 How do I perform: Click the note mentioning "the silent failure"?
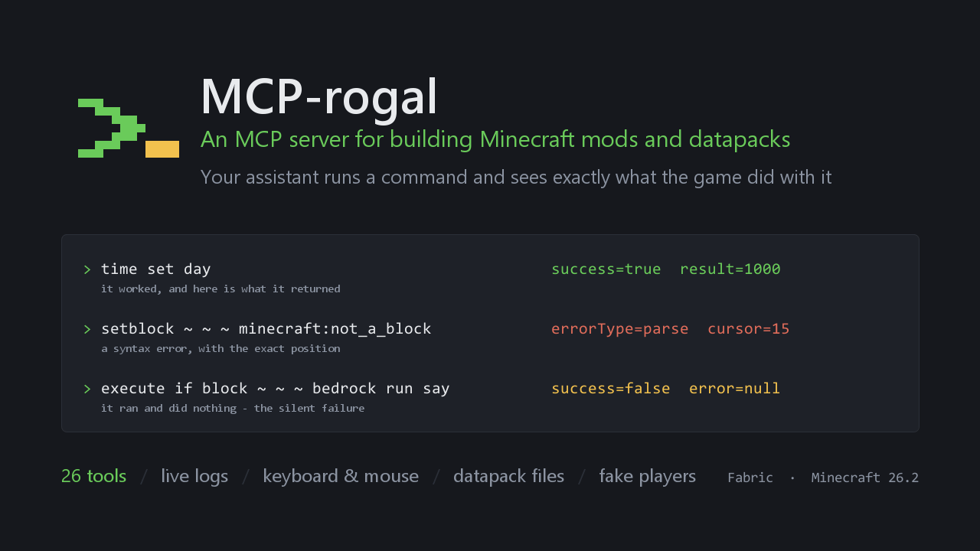[233, 409]
